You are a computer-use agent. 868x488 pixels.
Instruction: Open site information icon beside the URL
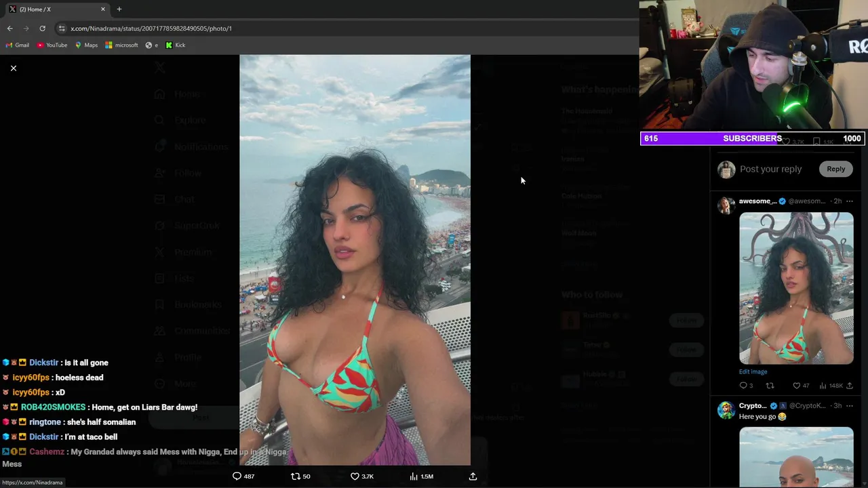[62, 28]
